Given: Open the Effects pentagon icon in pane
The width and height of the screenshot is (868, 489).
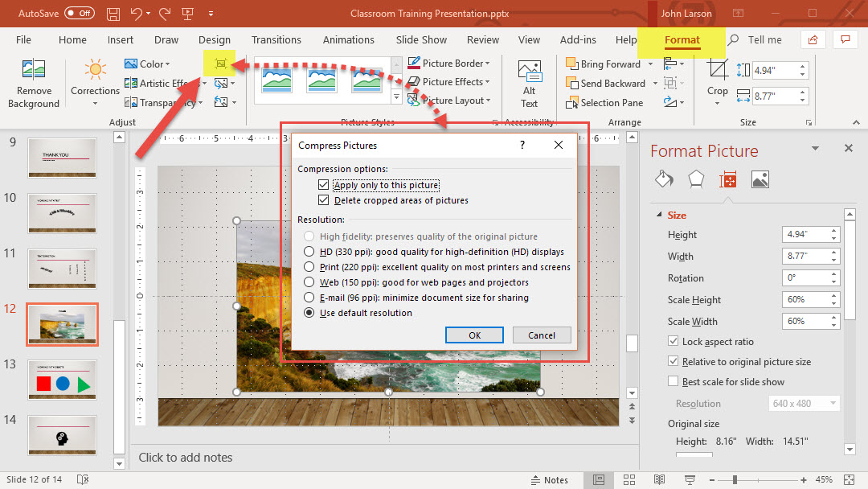Looking at the screenshot, I should [x=696, y=179].
